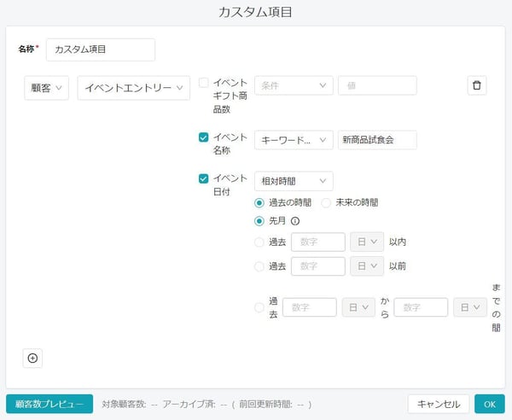Uncheck the イベント日付 checkbox

(x=203, y=179)
